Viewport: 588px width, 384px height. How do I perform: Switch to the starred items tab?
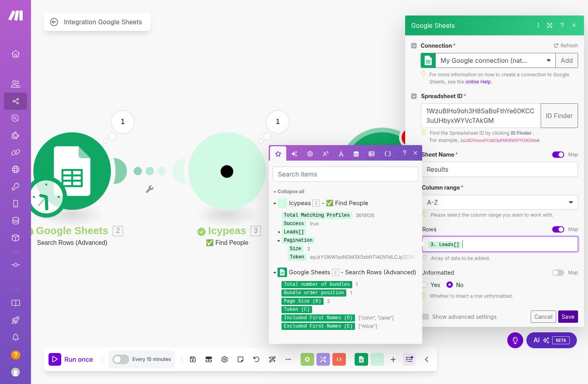[x=278, y=154]
